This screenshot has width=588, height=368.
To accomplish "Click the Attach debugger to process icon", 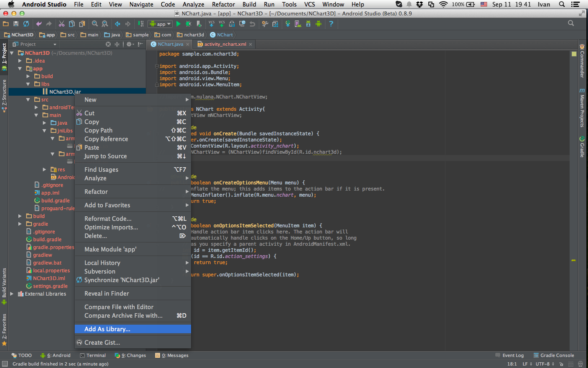I will [198, 24].
